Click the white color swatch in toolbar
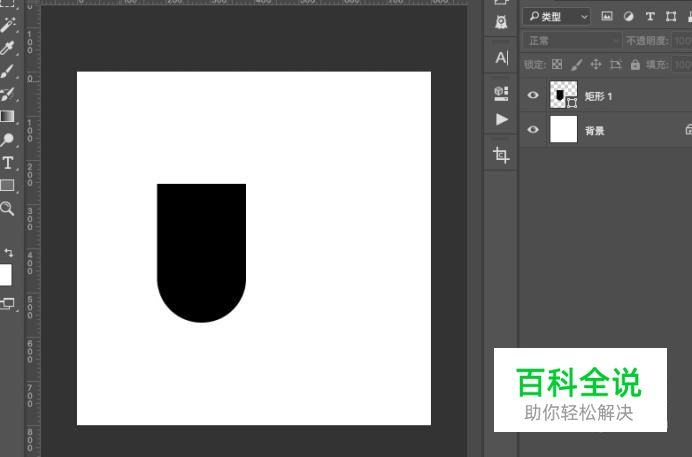The height and width of the screenshot is (457, 692). coord(5,275)
